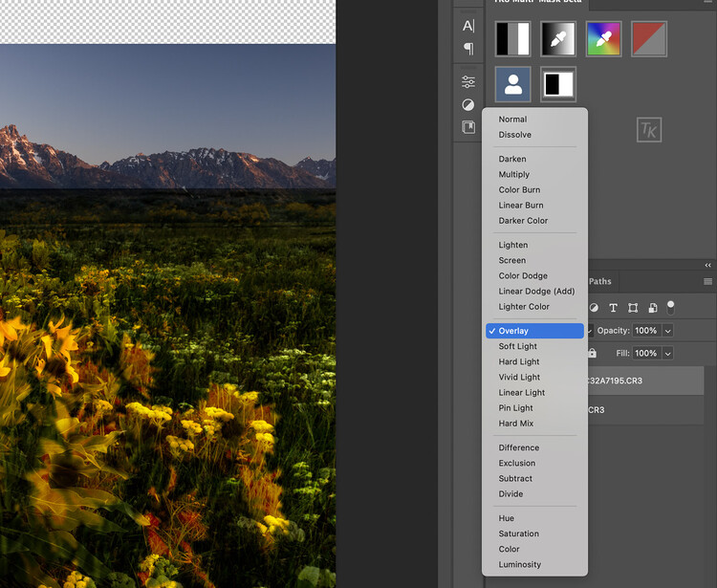Image resolution: width=717 pixels, height=588 pixels.
Task: Choose Linear Dodge (Add) blend mode
Action: pyautogui.click(x=536, y=291)
